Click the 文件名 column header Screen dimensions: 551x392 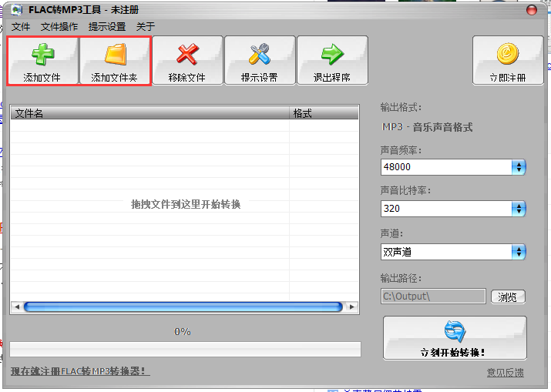tap(150, 113)
